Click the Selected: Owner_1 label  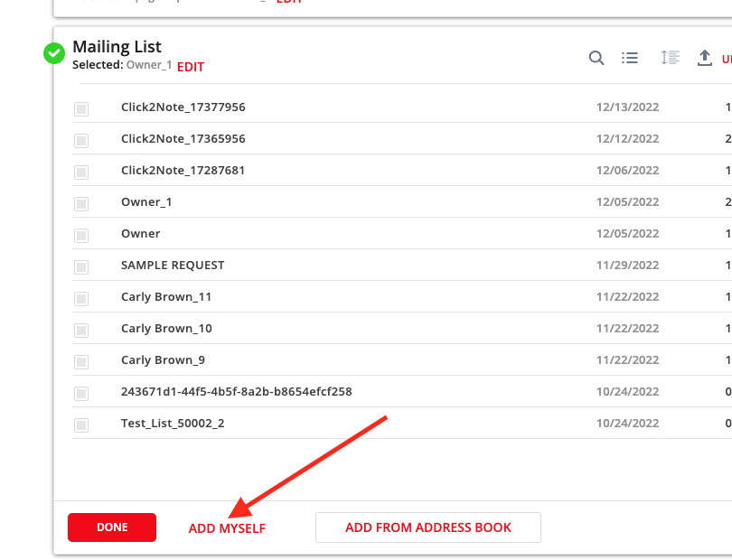pyautogui.click(x=122, y=65)
